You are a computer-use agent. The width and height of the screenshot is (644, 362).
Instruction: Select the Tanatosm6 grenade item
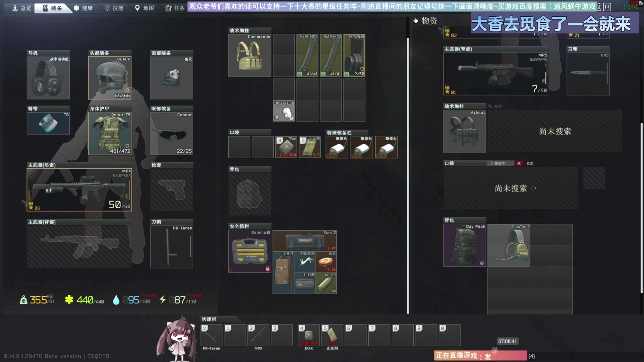[x=284, y=111]
